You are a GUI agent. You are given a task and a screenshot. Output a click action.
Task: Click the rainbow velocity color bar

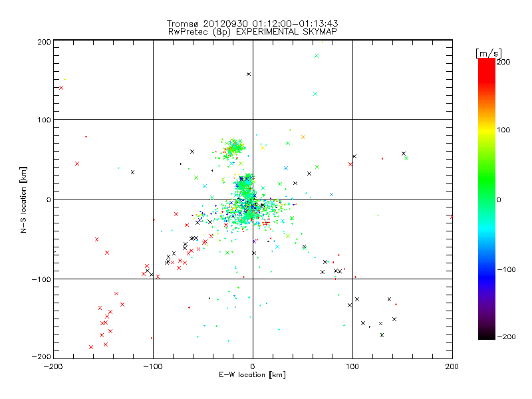(x=487, y=199)
